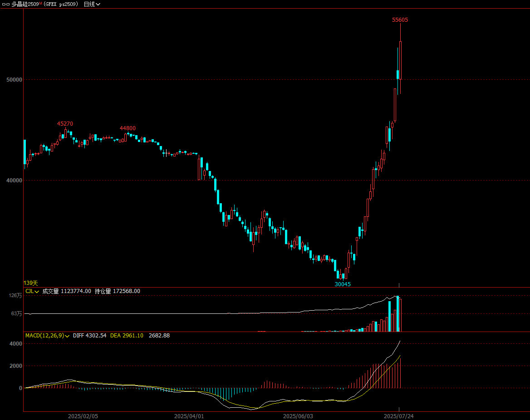Viewport: 530px width, 420px height.
Task: Click the 50000 price axis label
Action: point(14,80)
